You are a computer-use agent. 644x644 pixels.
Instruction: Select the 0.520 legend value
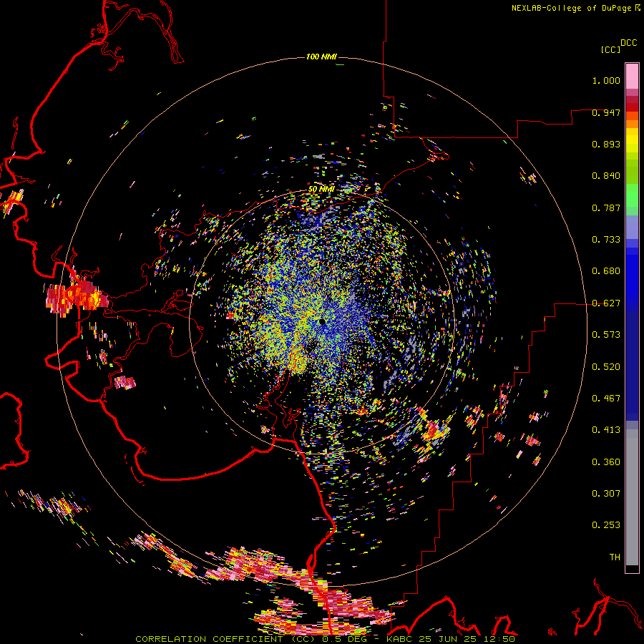(x=606, y=367)
